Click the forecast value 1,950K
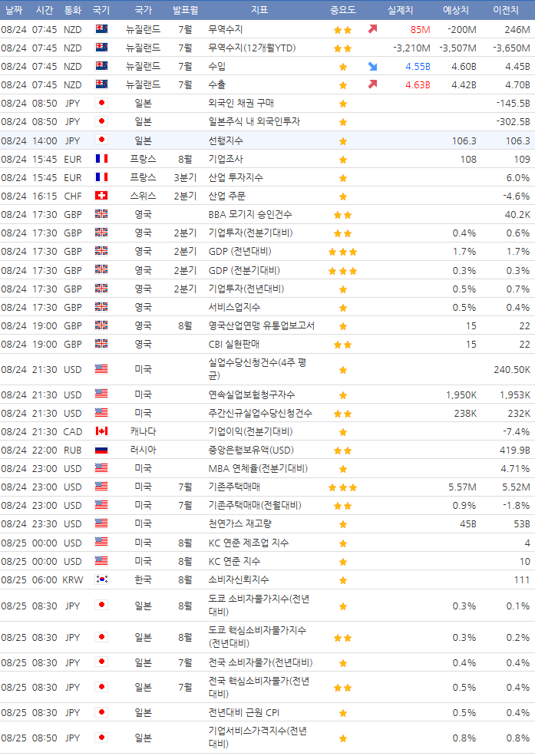 click(x=461, y=395)
